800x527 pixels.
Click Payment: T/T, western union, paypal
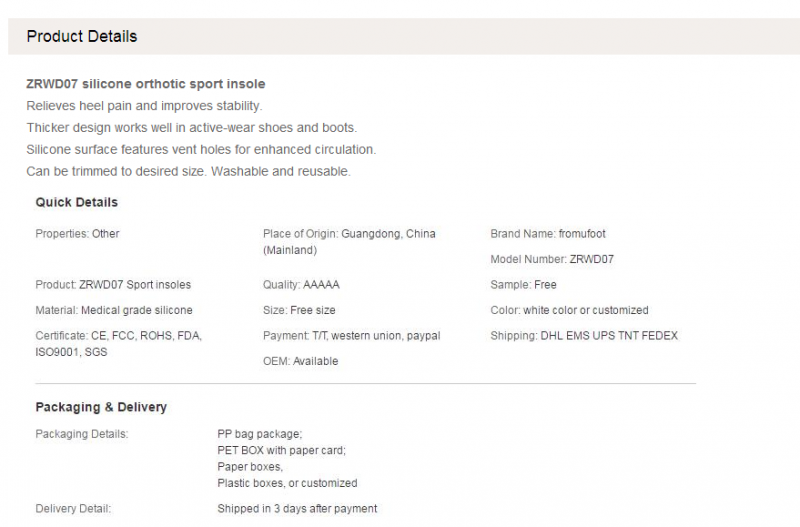tap(352, 336)
